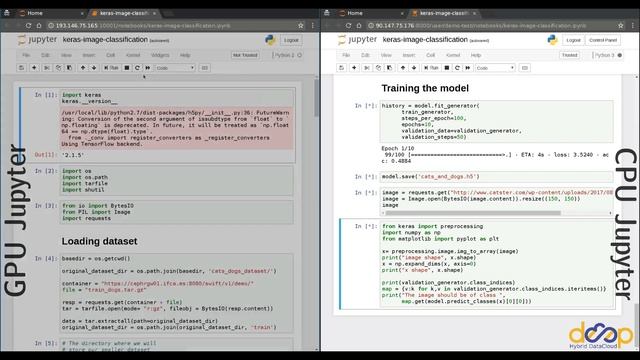Open the Widgets menu in GPU Jupyter
This screenshot has height=360, width=640.
160,55
